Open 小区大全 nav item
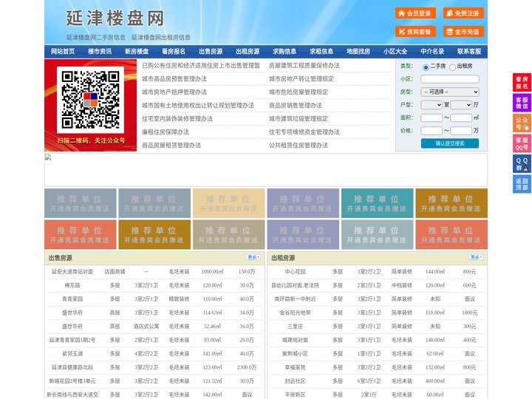The width and height of the screenshot is (532, 399). click(395, 52)
